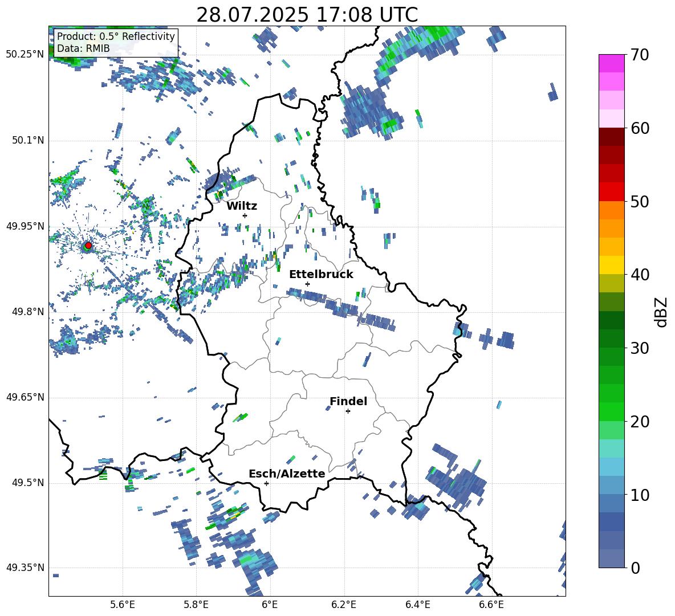Click the 49.95°N latitude label
675x616 pixels.
[25, 226]
